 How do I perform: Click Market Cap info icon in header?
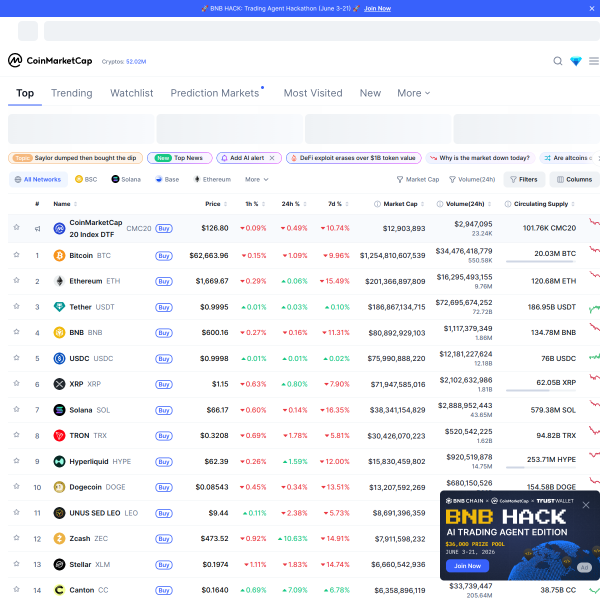377,204
